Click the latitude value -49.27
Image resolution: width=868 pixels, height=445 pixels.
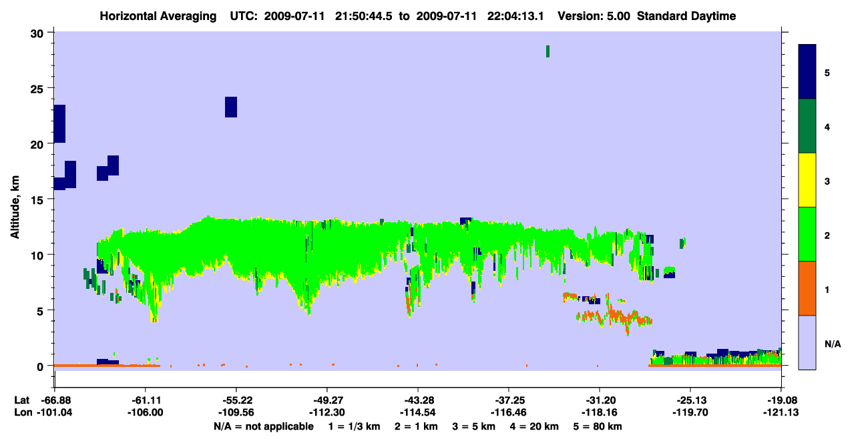click(327, 400)
